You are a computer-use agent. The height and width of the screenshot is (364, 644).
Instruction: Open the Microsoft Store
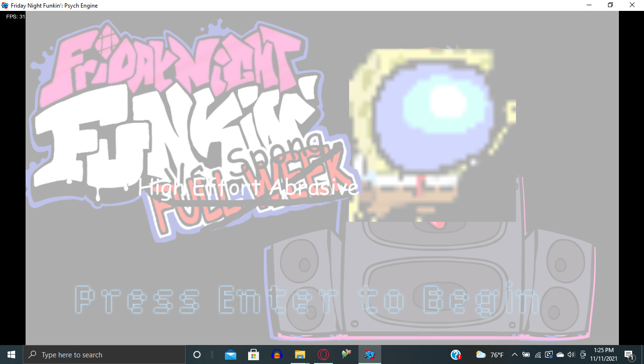[253, 354]
